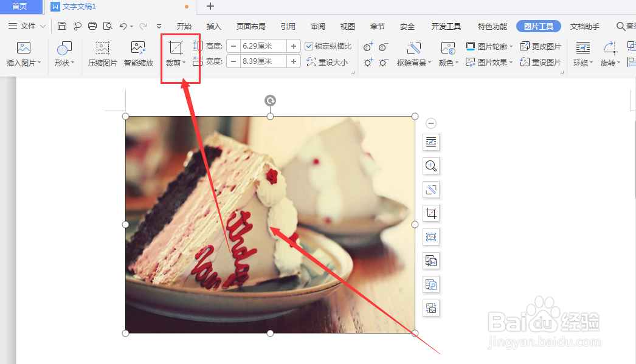Toggle the Lock Aspect Ratio (锁定纵横比) checkbox
This screenshot has height=364, width=636.
coord(309,46)
